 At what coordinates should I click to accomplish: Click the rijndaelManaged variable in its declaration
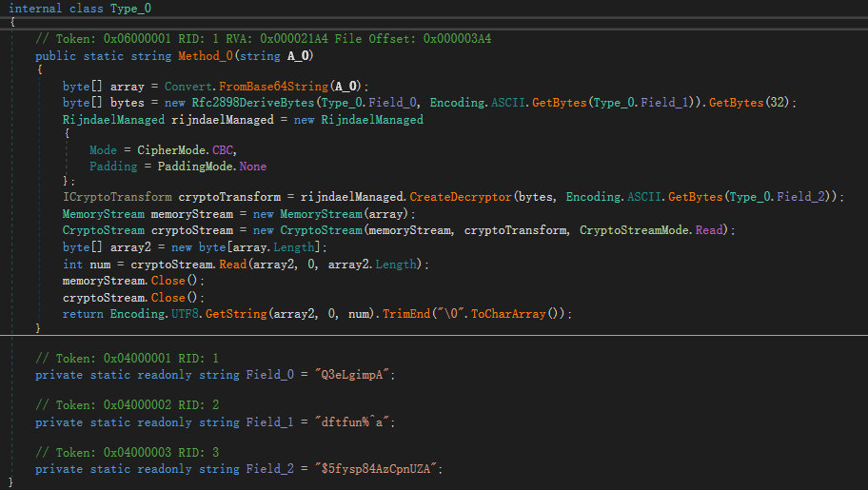coord(223,120)
